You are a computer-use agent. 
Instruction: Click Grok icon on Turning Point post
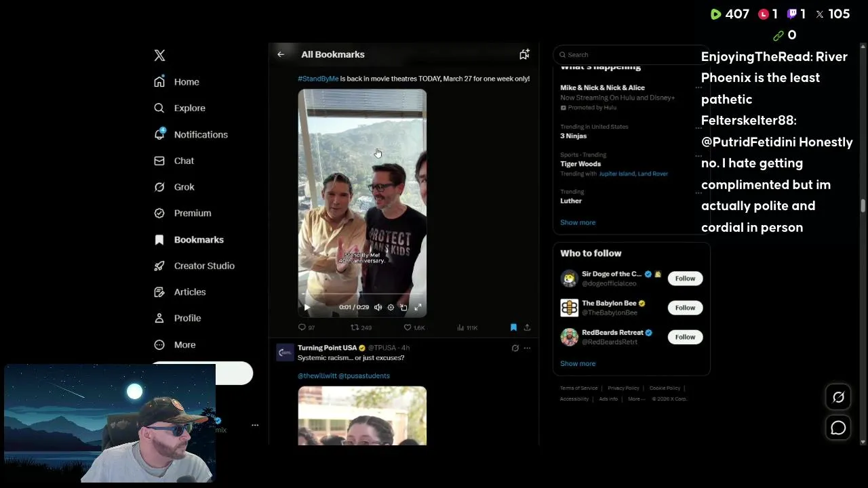tap(515, 348)
